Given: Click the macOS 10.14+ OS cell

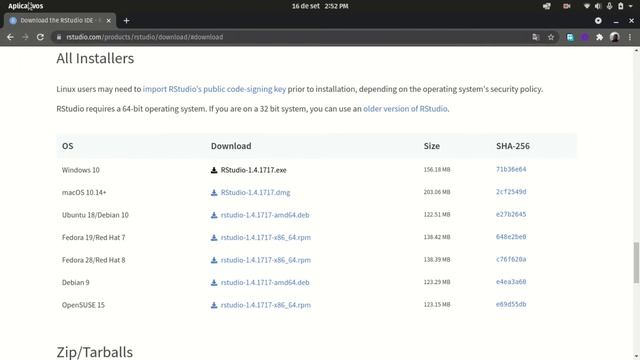Looking at the screenshot, I should [84, 193].
